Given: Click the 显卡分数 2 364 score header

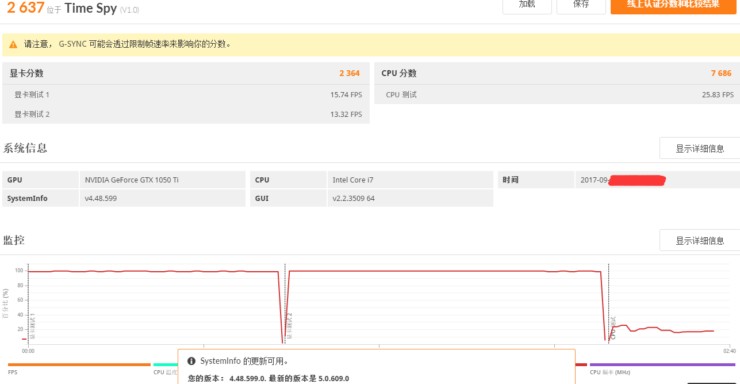Looking at the screenshot, I should click(x=186, y=73).
